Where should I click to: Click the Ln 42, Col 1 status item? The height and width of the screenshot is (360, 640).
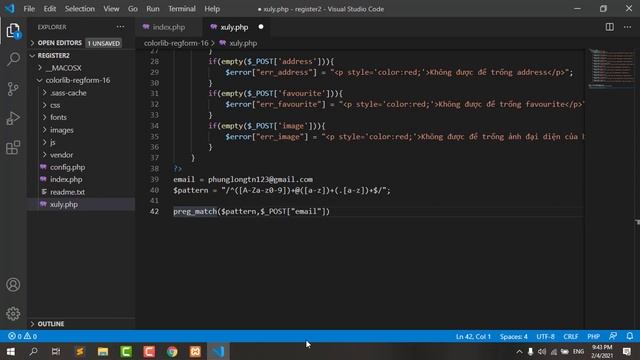tap(473, 336)
